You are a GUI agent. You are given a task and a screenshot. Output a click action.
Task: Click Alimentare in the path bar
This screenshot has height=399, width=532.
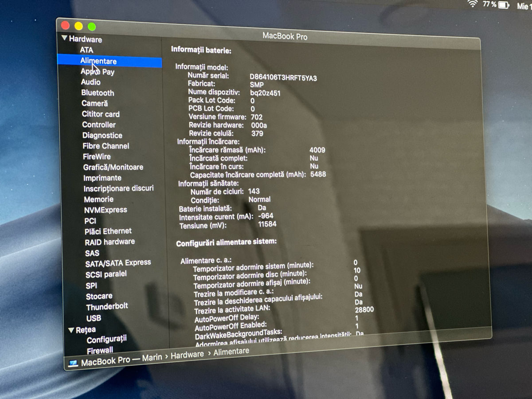[231, 352]
